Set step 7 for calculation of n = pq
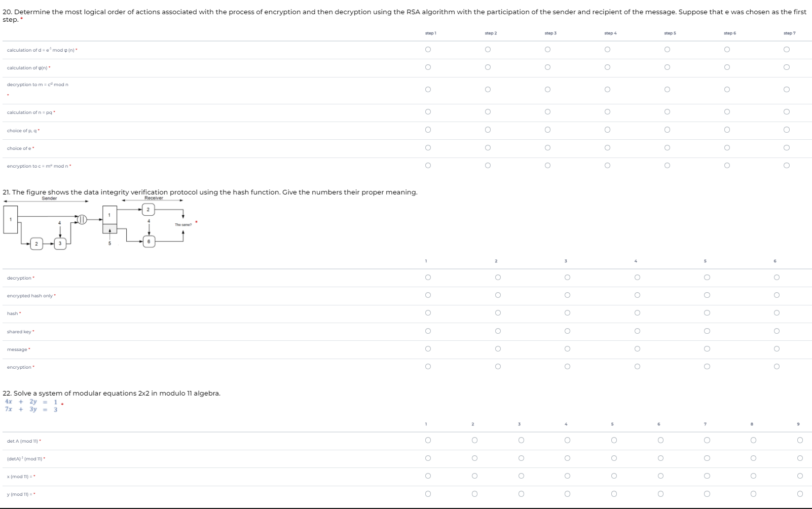This screenshot has width=812, height=509. (787, 112)
